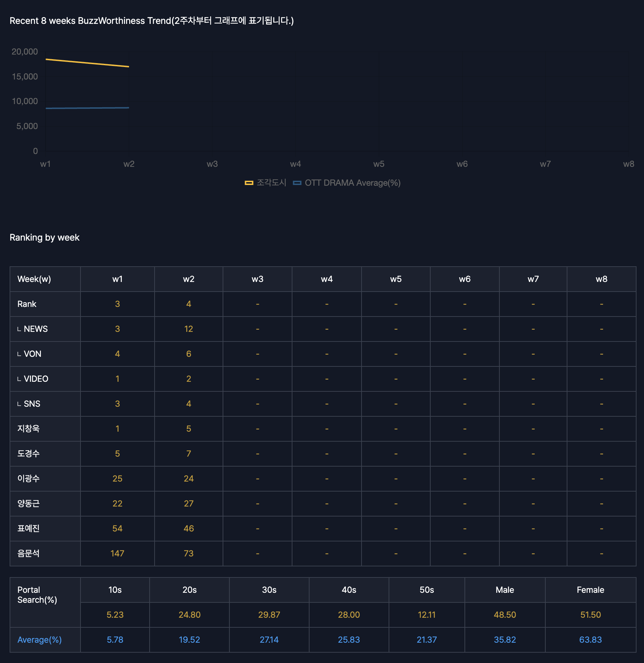Image resolution: width=644 pixels, height=663 pixels.
Task: Click 표예진's w2 rank value 46
Action: tap(188, 529)
